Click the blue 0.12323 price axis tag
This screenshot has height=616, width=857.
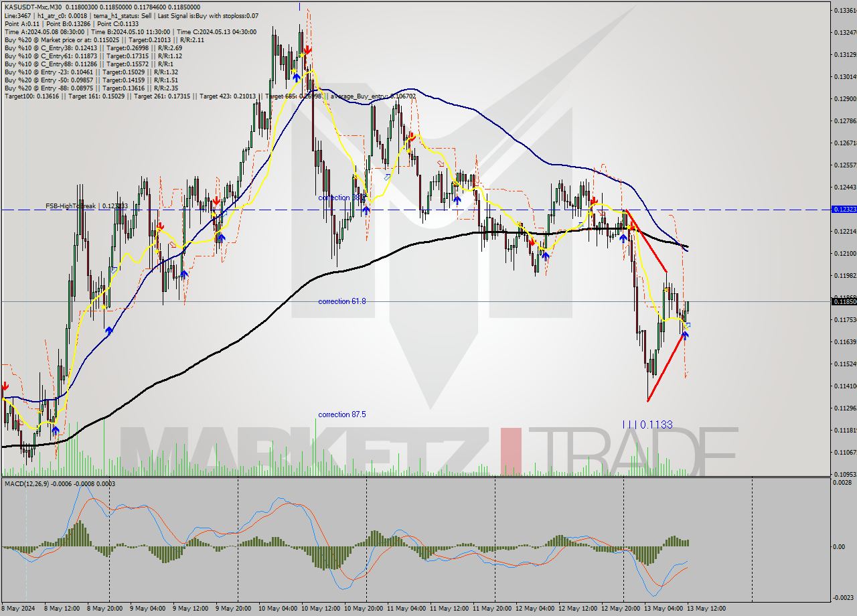coord(844,210)
